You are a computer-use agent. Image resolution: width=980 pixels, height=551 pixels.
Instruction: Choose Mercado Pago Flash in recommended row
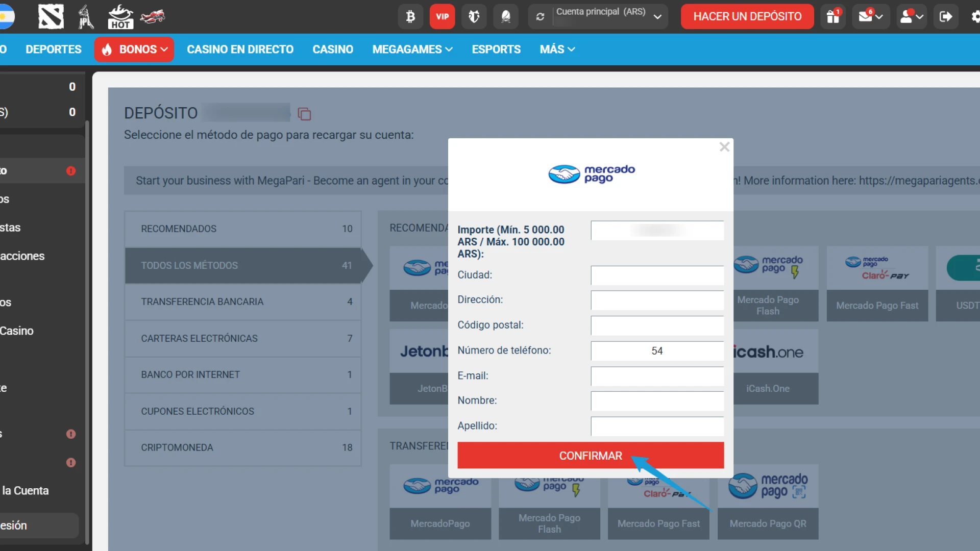click(x=776, y=284)
